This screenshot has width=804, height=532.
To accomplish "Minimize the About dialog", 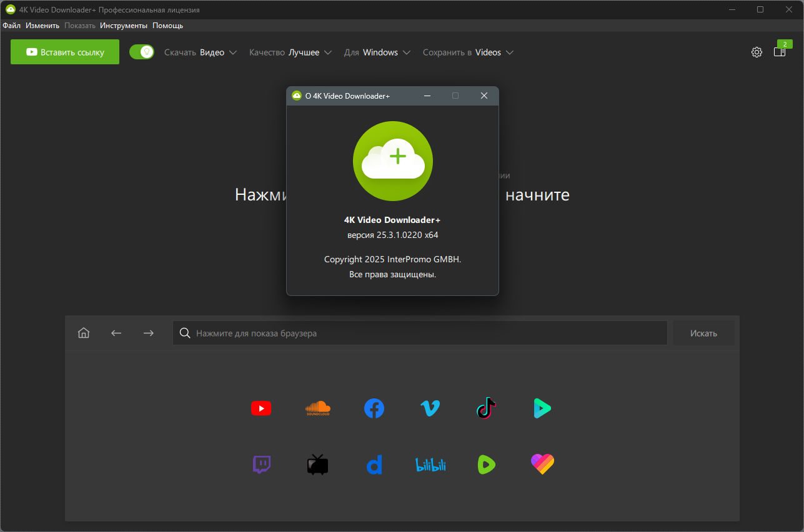I will click(427, 96).
